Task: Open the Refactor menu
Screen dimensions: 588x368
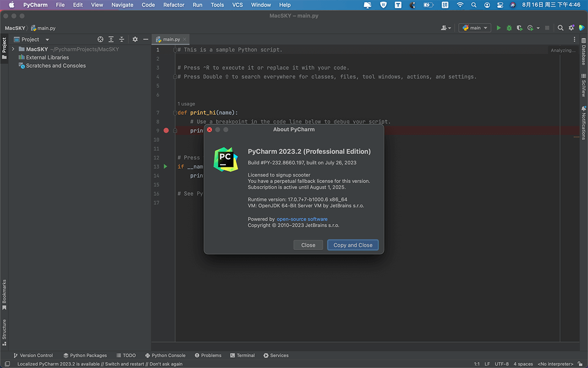Action: click(x=174, y=5)
